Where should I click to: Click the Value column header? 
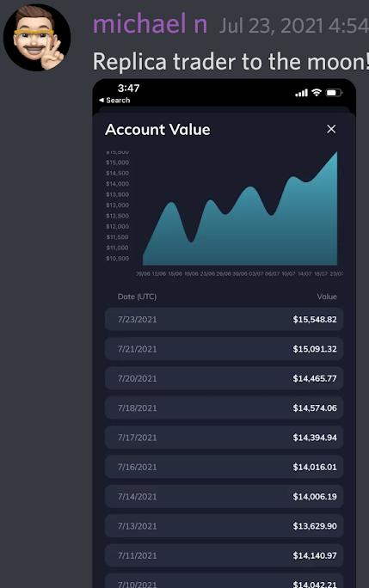pos(327,297)
